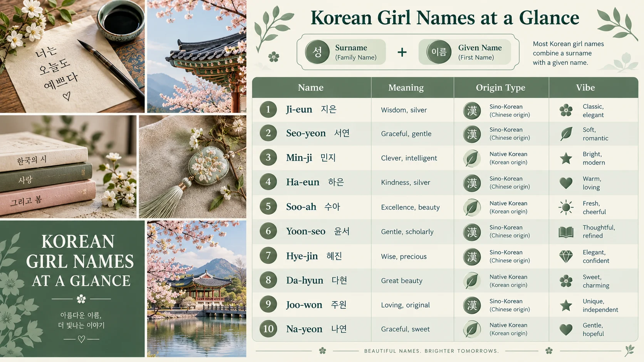Click the heart vibe icon for Na-yeon
Screen dimensions: 644x362
[566, 329]
